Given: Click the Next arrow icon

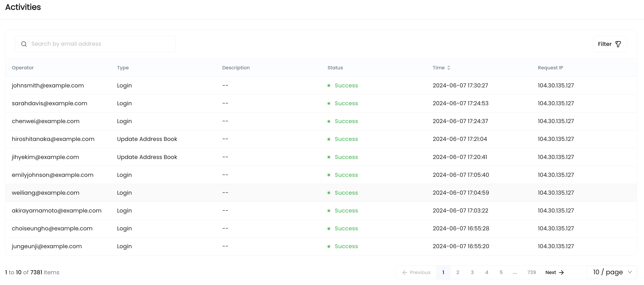Looking at the screenshot, I should tap(561, 273).
